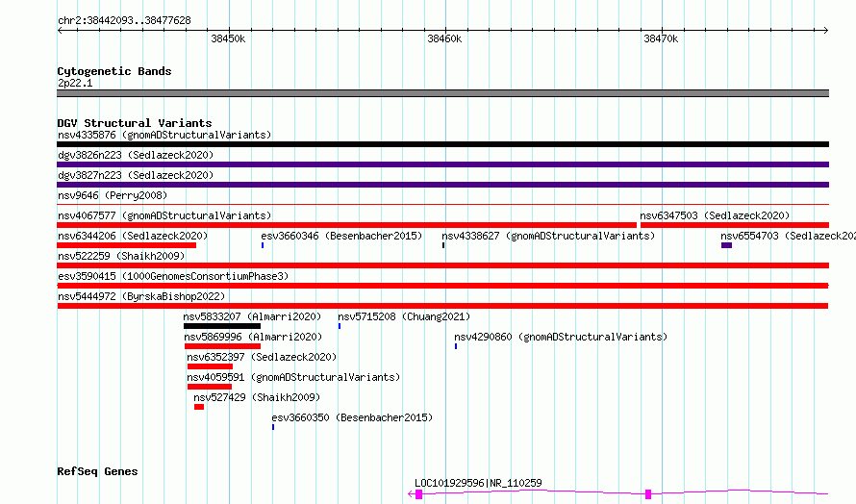Viewport: 856px width, 504px height.
Task: Click the 2p22.1 cytogenetic band label
Action: [x=75, y=83]
